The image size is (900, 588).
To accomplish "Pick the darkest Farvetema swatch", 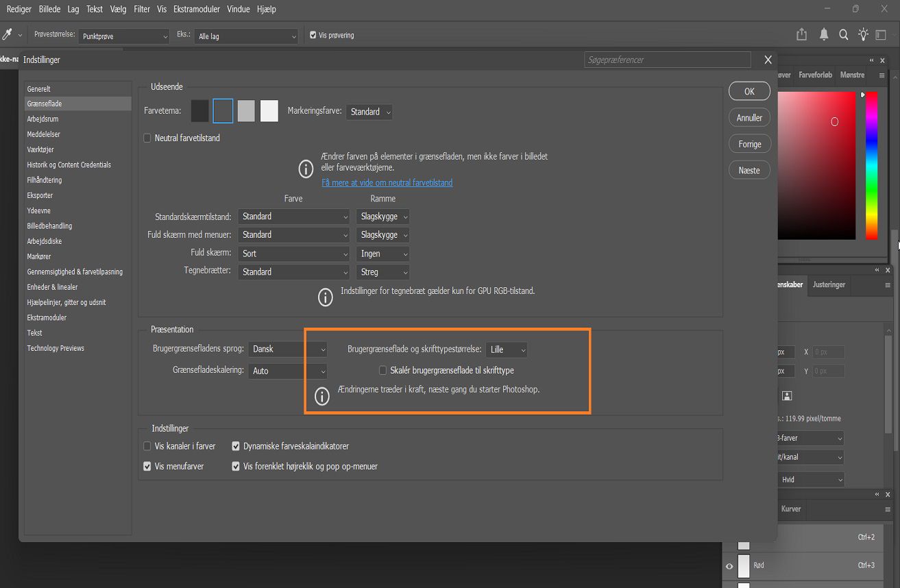I will [x=199, y=110].
